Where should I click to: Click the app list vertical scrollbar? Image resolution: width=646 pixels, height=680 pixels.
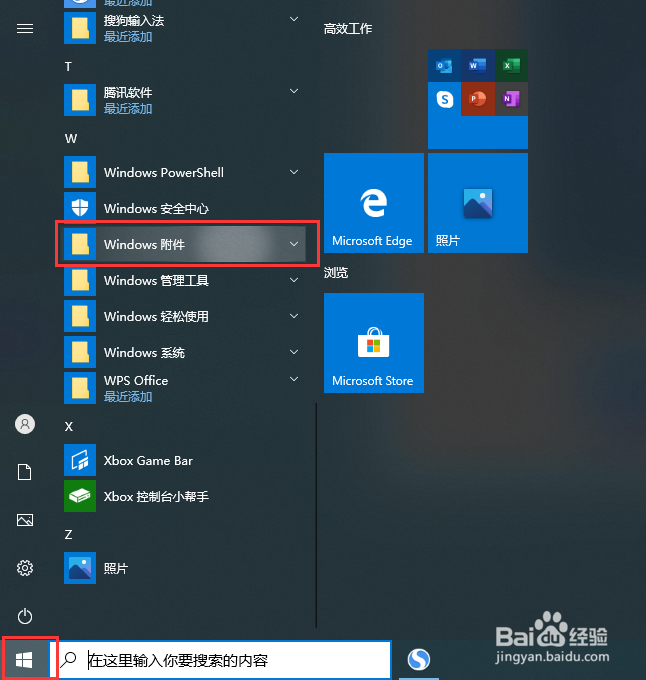coord(316,515)
